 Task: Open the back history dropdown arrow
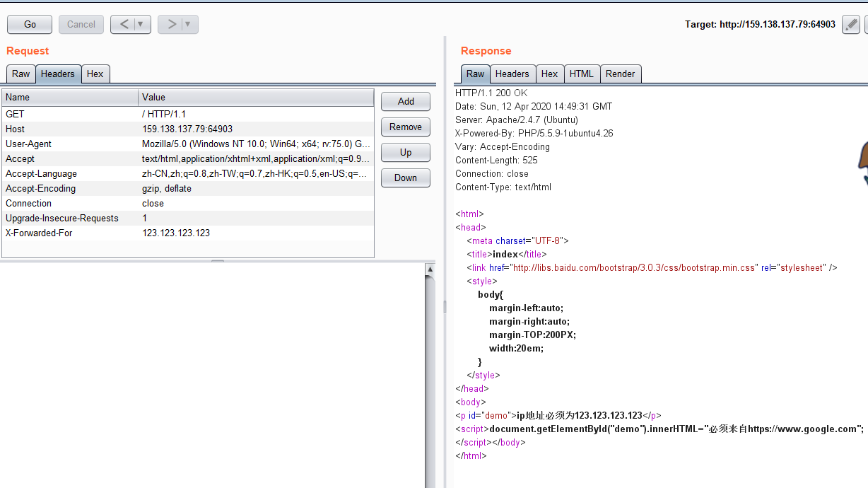142,24
